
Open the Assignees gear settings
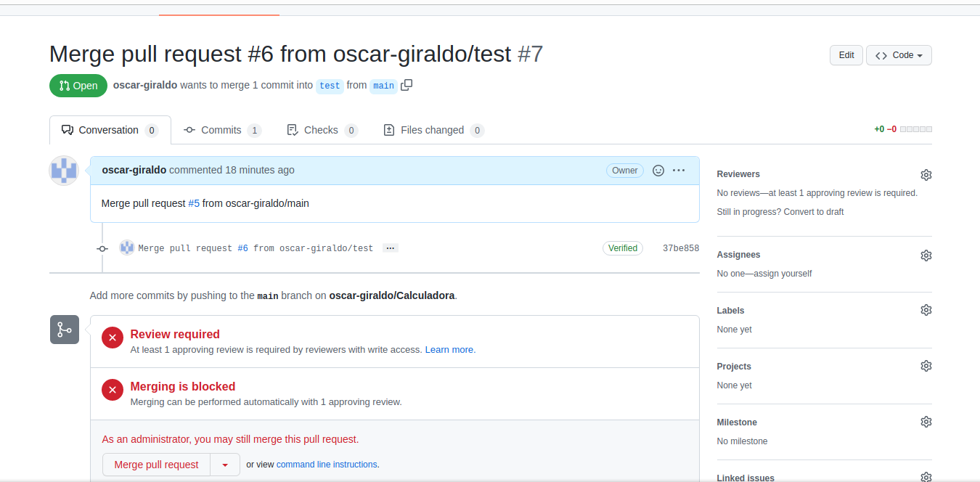926,256
